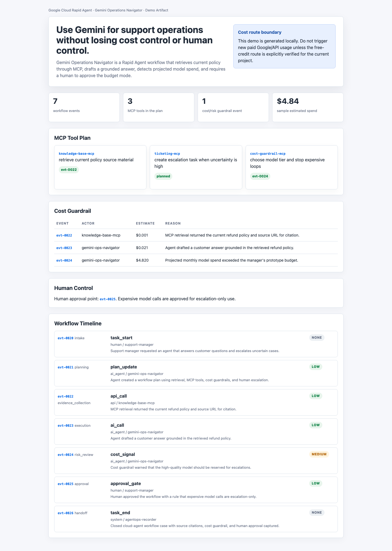Click the 'Cost Guardrail' section heading
Viewport: 392px width, 551px height.
pyautogui.click(x=73, y=211)
